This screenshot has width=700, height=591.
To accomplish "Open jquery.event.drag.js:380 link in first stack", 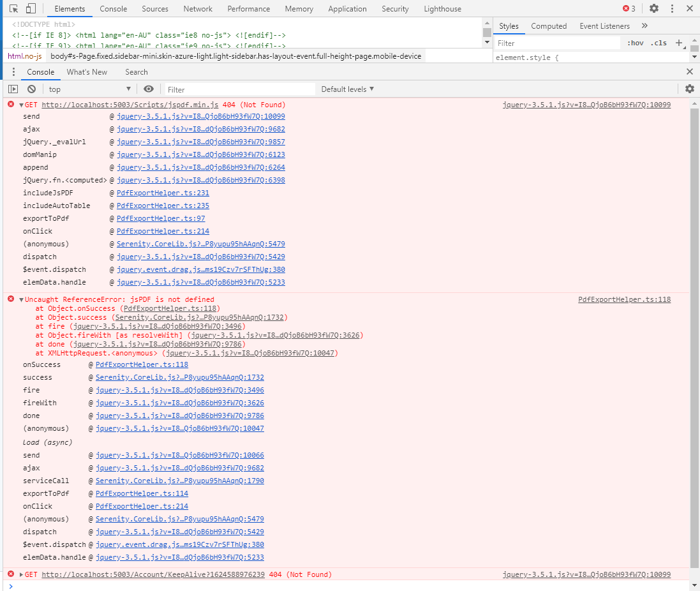I will 200,269.
